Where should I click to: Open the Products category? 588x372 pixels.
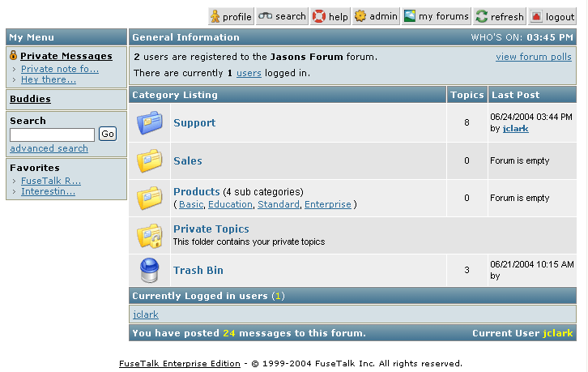click(197, 192)
